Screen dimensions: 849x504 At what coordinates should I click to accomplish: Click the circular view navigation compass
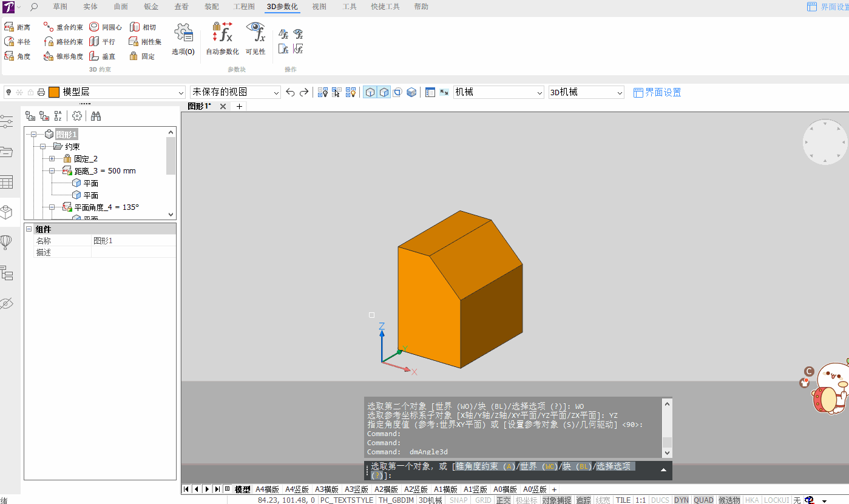824,142
